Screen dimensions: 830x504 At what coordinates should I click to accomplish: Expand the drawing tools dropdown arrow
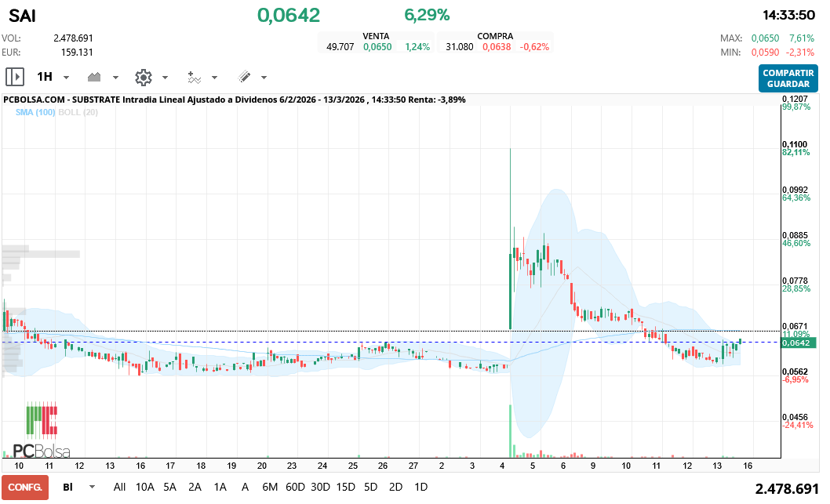coord(263,77)
